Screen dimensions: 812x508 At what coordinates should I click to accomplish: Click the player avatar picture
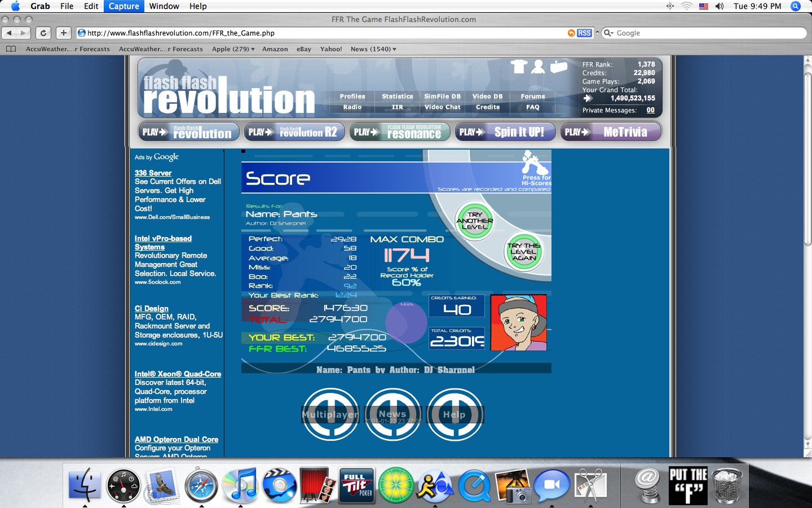[x=519, y=322]
